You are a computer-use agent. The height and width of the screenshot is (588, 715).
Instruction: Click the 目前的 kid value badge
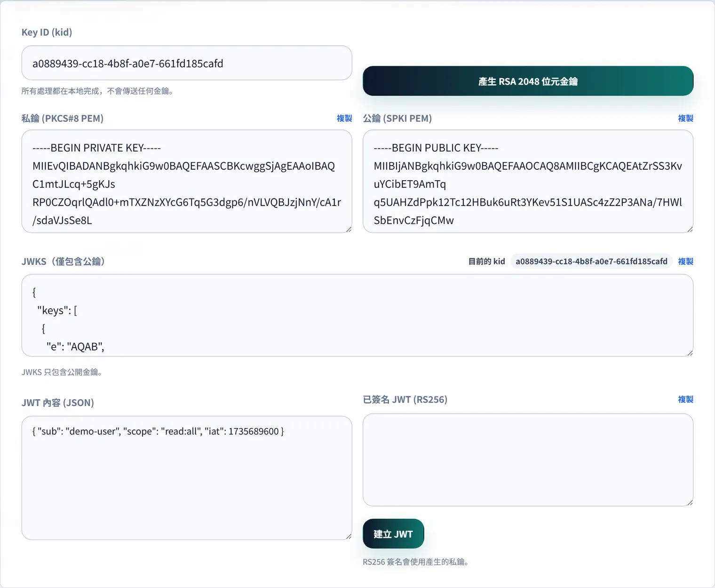pos(591,261)
